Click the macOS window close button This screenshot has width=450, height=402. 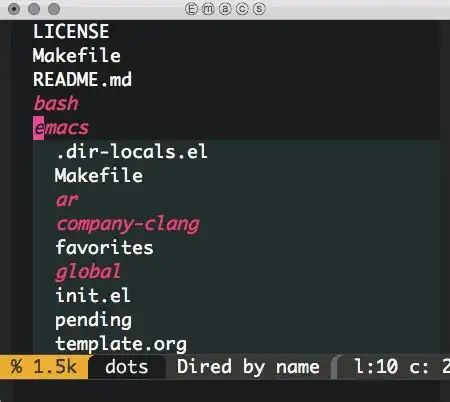pos(14,9)
